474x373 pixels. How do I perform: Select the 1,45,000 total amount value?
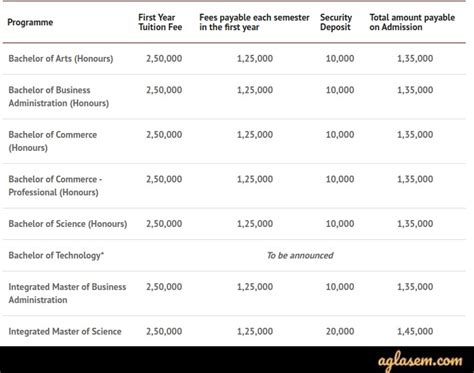click(x=415, y=331)
